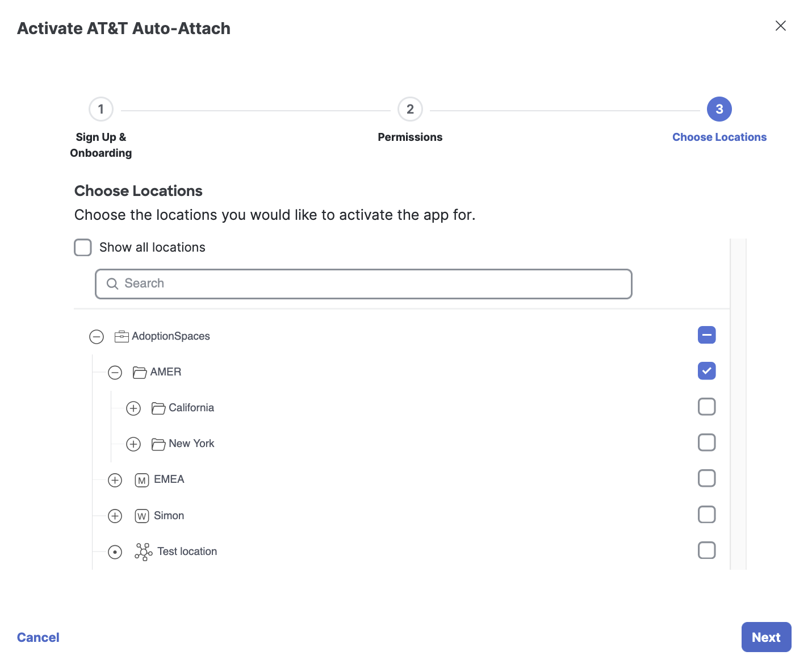Go to step 2 Permissions
This screenshot has height=668, width=812.
pyautogui.click(x=410, y=109)
